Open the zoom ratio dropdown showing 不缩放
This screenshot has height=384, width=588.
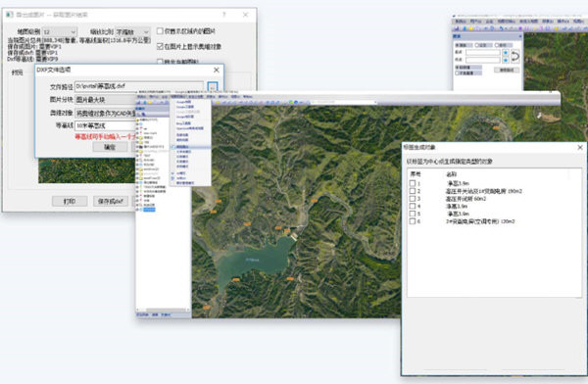point(132,32)
